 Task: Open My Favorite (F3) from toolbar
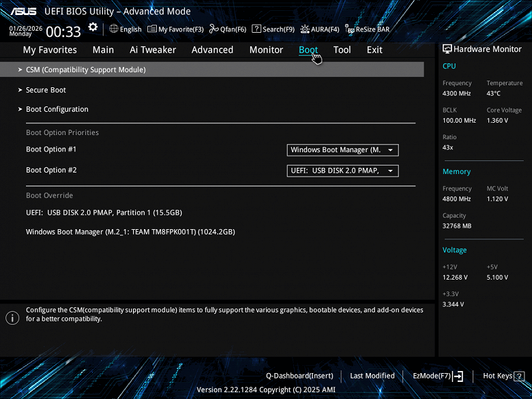coord(176,29)
